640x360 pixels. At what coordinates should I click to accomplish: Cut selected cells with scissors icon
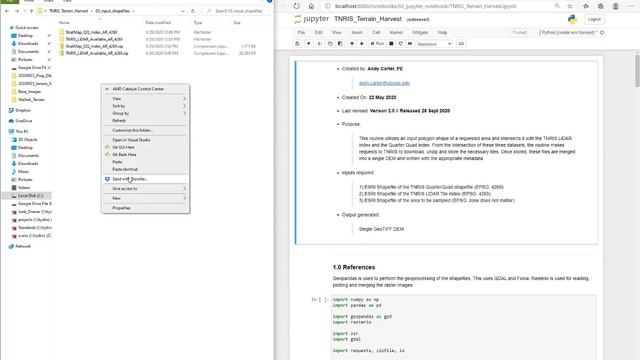(320, 44)
